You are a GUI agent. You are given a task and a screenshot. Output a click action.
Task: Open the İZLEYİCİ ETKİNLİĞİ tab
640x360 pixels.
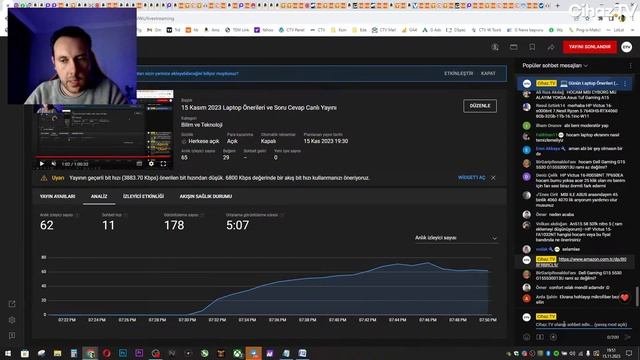coord(143,196)
